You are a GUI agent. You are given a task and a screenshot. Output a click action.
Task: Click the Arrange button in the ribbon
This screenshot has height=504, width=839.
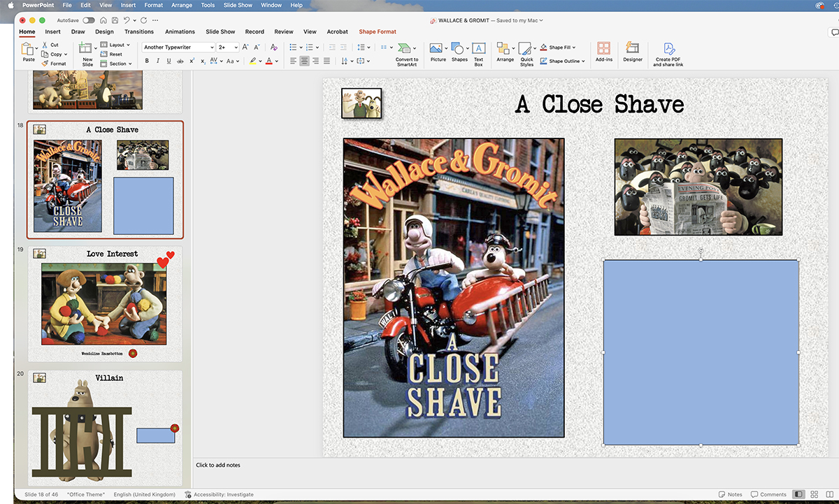pos(505,52)
